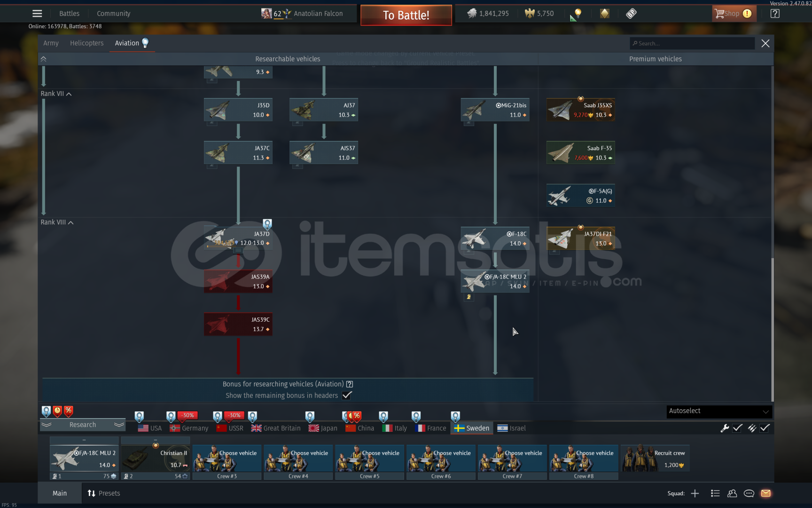Image resolution: width=812 pixels, height=508 pixels.
Task: Select the F-5A(G) premium card
Action: coord(581,196)
